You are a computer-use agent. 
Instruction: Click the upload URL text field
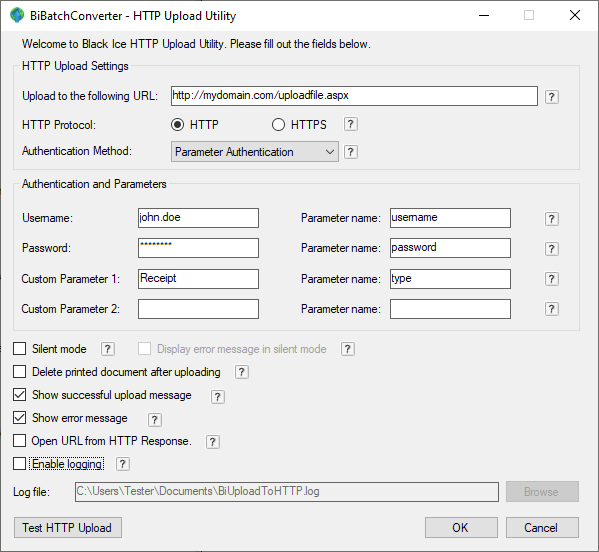point(354,96)
